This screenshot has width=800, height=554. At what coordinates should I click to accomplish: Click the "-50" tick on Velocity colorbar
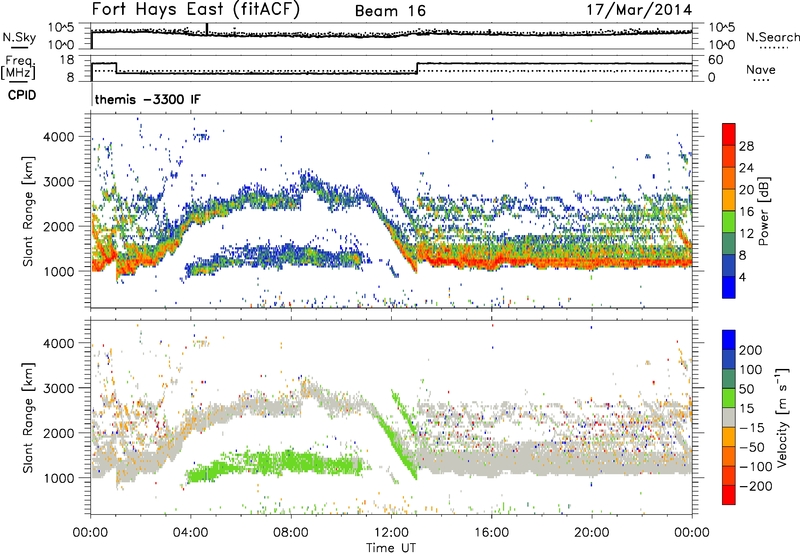pos(752,447)
